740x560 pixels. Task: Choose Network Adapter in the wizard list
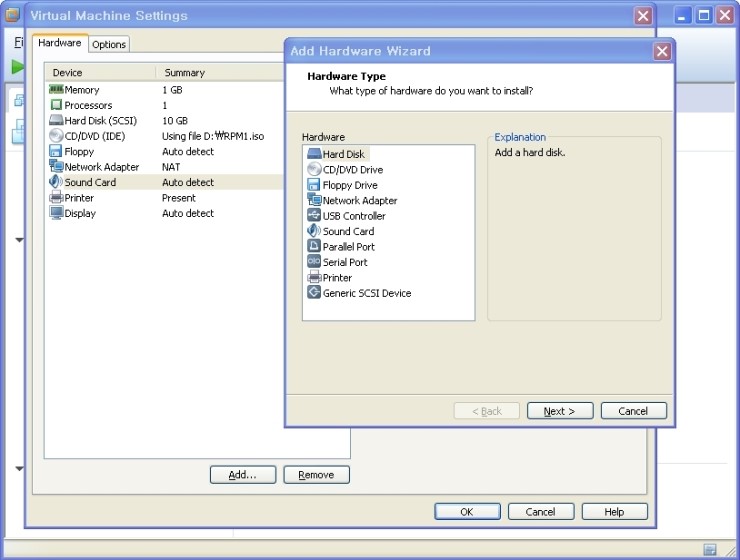[359, 201]
